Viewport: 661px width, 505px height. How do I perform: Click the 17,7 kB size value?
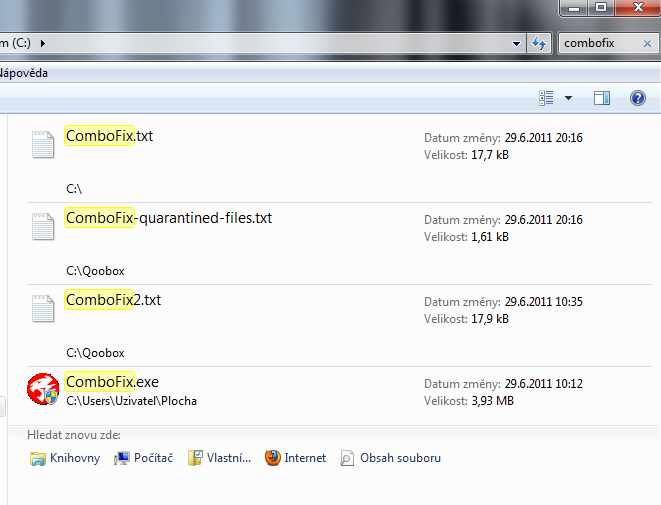490,155
